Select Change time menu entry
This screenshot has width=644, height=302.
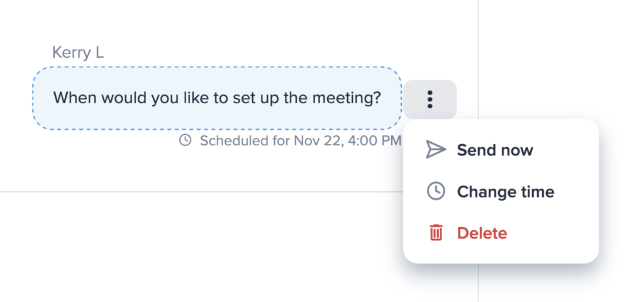[505, 192]
